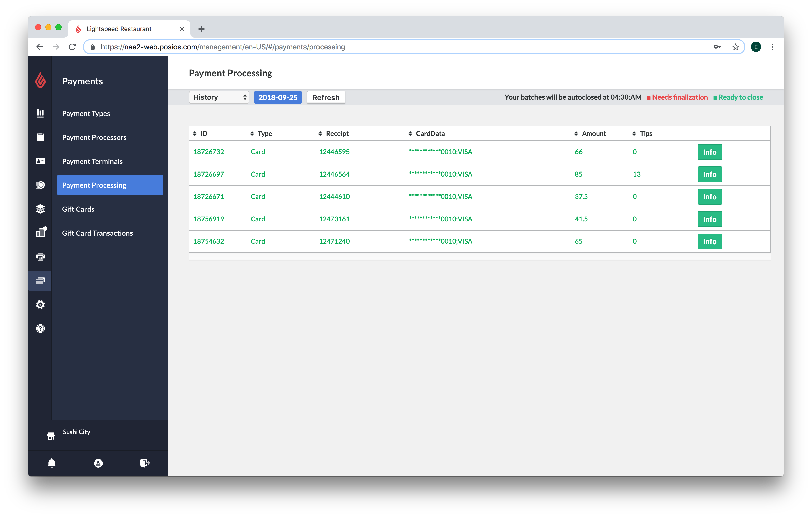Sort table by Type column
The width and height of the screenshot is (812, 517).
tap(261, 134)
